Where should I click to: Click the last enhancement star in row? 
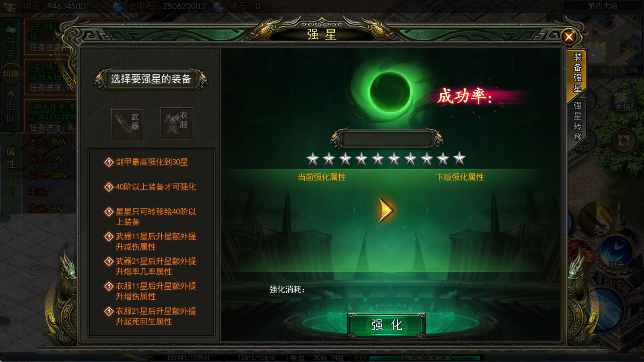click(x=459, y=158)
